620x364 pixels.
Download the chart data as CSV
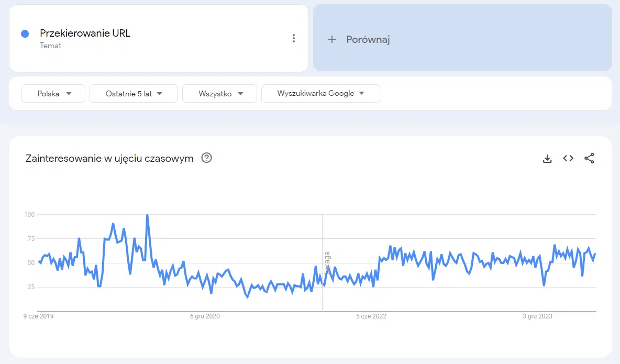(x=547, y=159)
